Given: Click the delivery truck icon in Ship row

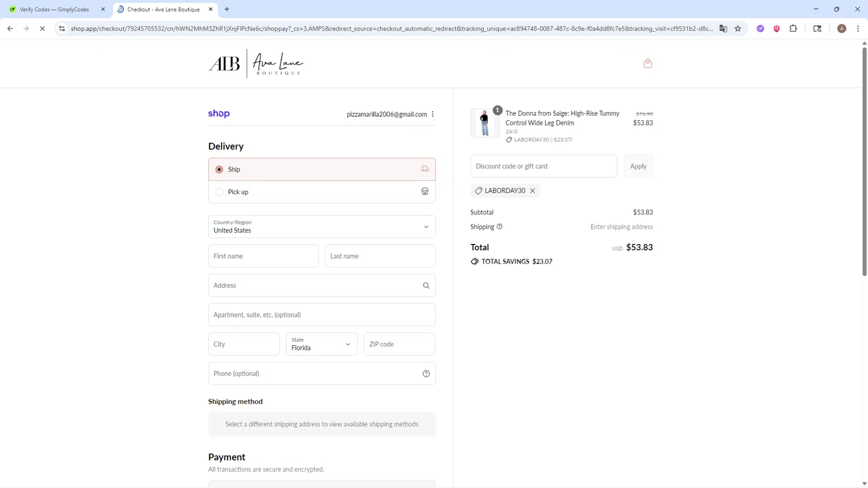Looking at the screenshot, I should [x=425, y=169].
